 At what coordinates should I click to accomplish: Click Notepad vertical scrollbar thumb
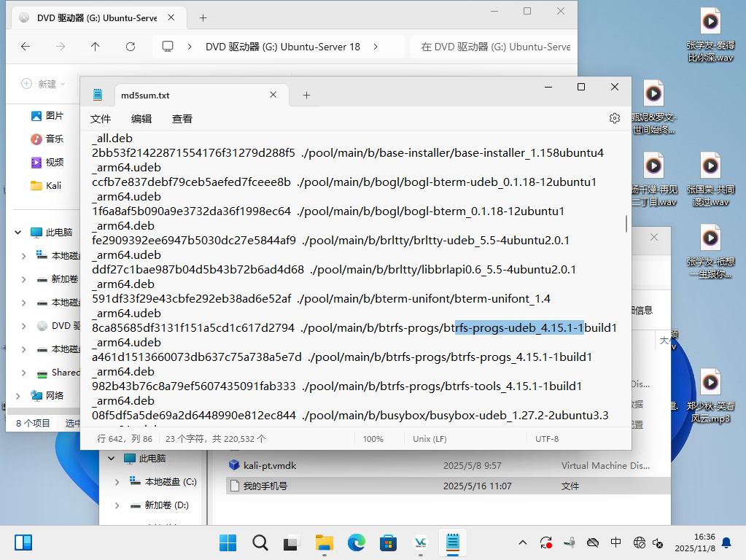(626, 224)
